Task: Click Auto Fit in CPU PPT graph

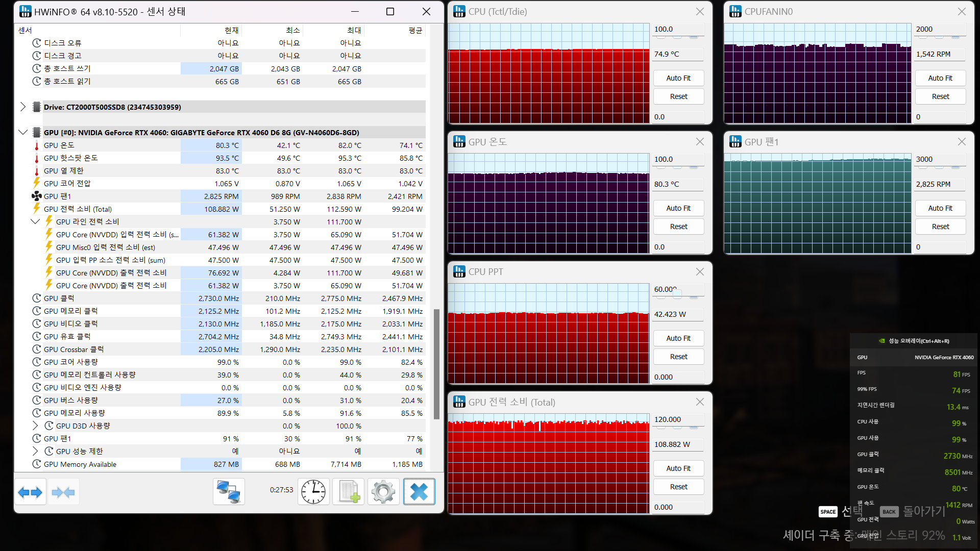Action: coord(678,338)
